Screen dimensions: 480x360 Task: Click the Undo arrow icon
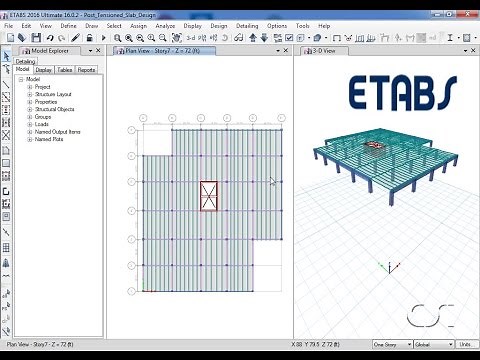50,38
